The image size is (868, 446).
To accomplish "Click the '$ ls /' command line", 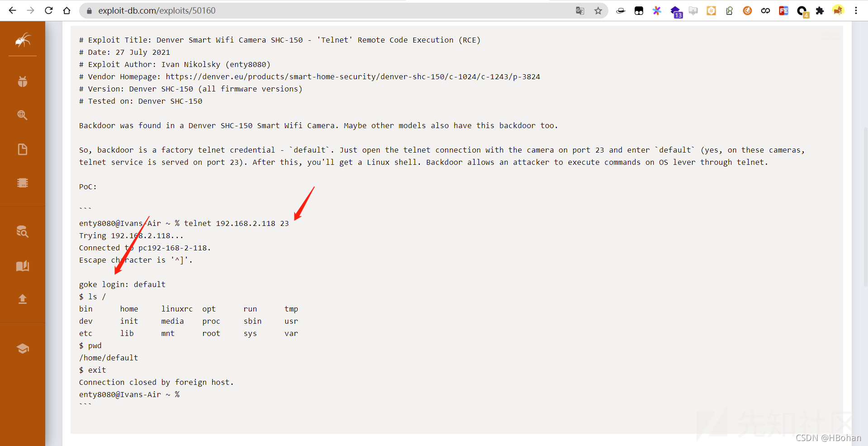I will tap(92, 297).
